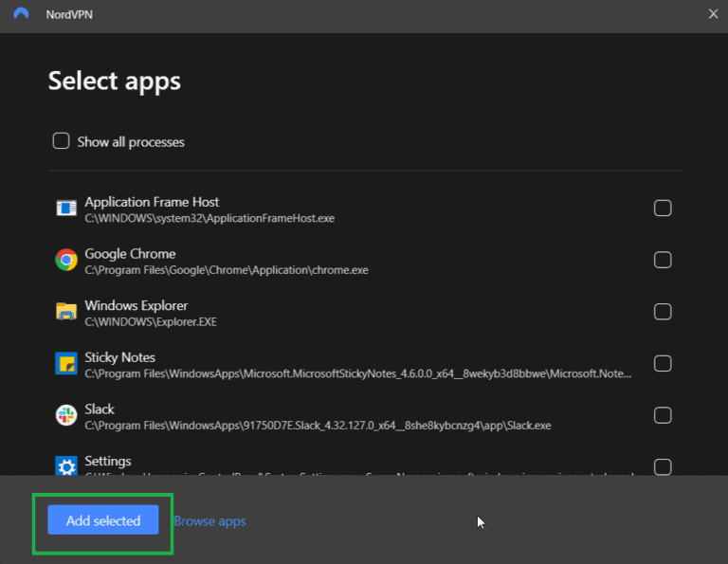Click the NordVPN logo in title bar
This screenshot has width=728, height=564.
pyautogui.click(x=22, y=14)
